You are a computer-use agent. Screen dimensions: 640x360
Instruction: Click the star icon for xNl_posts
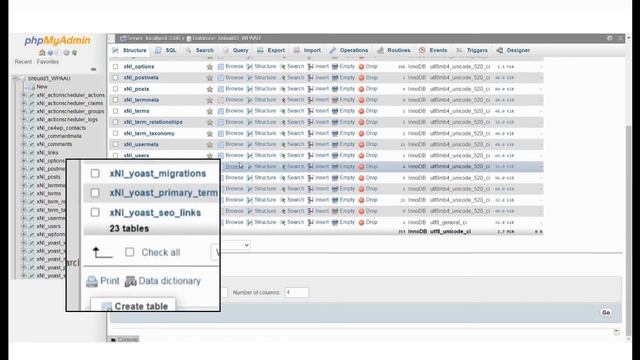click(x=210, y=89)
